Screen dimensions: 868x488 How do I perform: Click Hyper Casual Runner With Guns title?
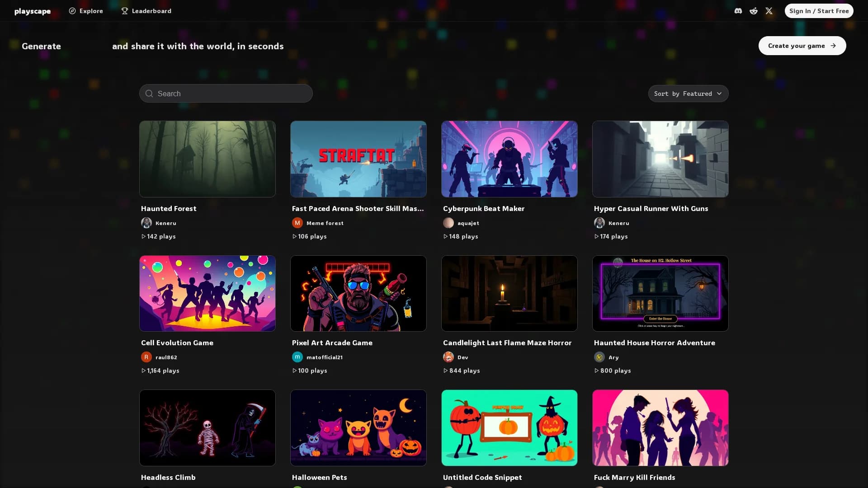(651, 208)
